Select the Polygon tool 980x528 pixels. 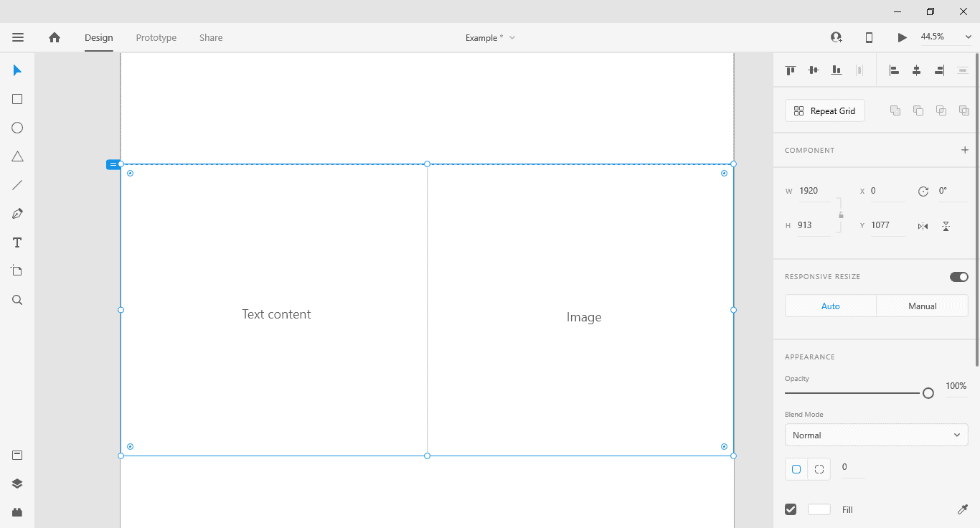pos(17,156)
